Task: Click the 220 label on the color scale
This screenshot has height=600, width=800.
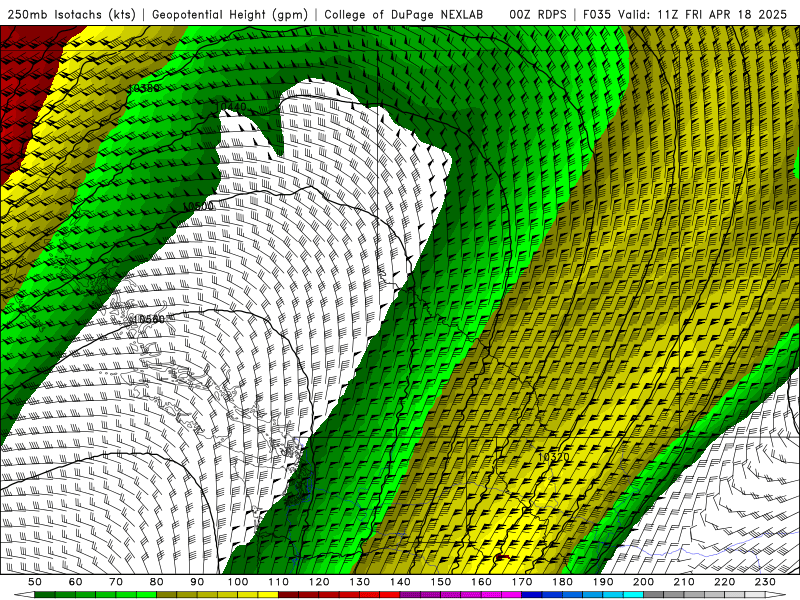Action: tap(724, 582)
